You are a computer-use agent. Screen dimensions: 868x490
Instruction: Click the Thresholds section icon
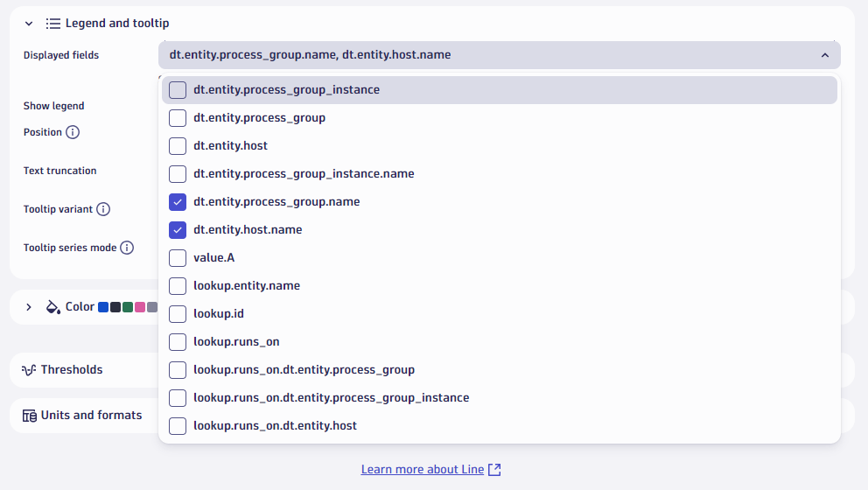(29, 370)
